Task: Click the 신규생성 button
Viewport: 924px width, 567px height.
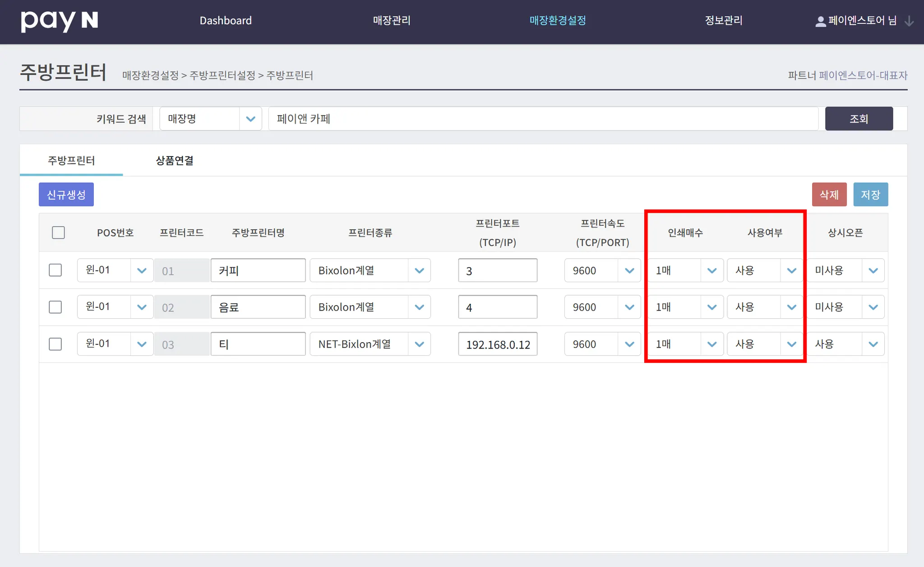Action: pyautogui.click(x=66, y=195)
